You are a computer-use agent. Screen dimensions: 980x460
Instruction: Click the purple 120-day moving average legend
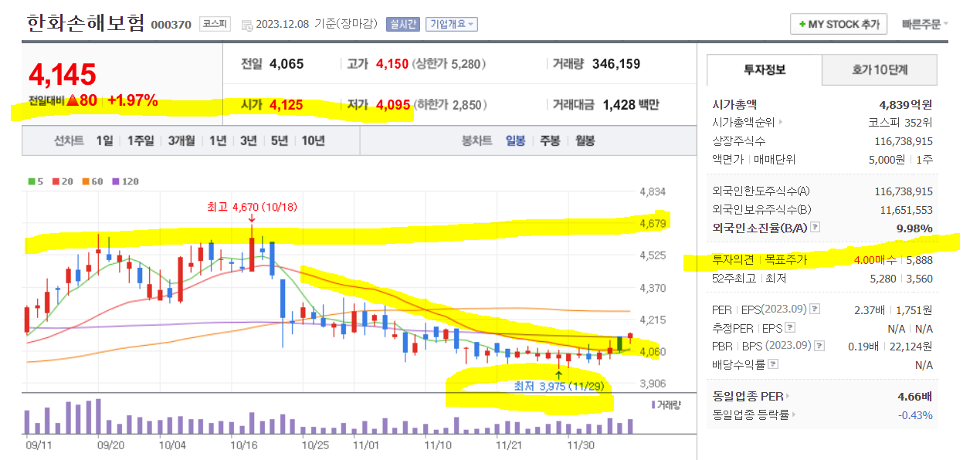click(126, 181)
